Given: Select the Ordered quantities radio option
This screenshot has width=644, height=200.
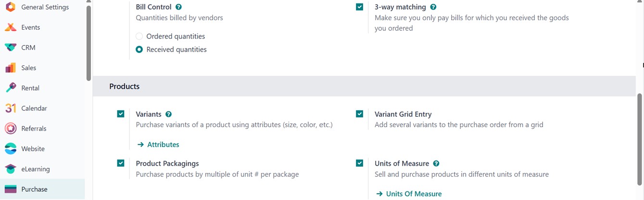Looking at the screenshot, I should [x=139, y=37].
